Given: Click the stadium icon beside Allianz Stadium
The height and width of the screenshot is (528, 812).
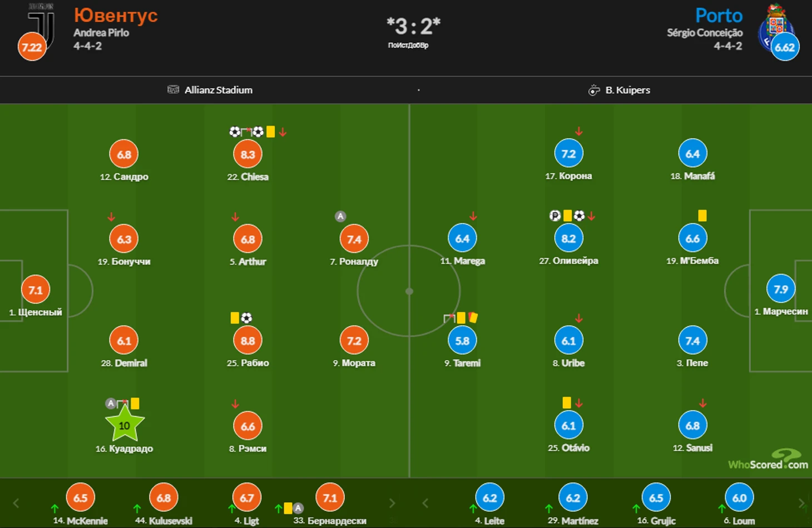Looking at the screenshot, I should point(174,89).
